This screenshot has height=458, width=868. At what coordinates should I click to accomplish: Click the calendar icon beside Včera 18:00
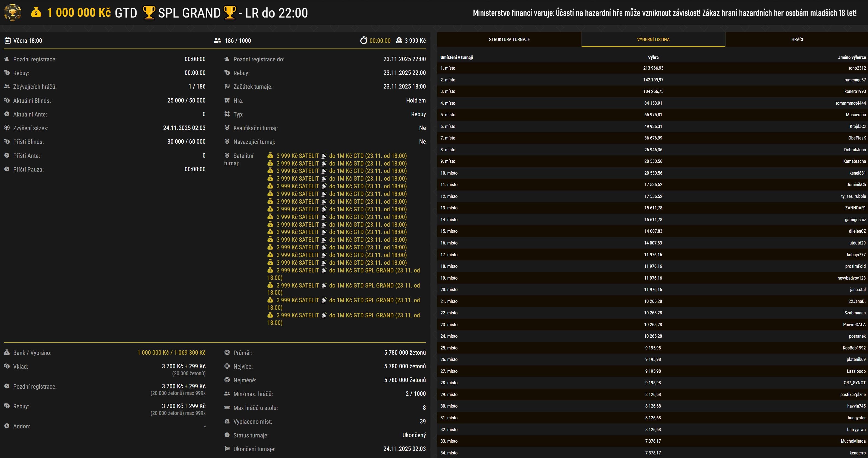(7, 41)
